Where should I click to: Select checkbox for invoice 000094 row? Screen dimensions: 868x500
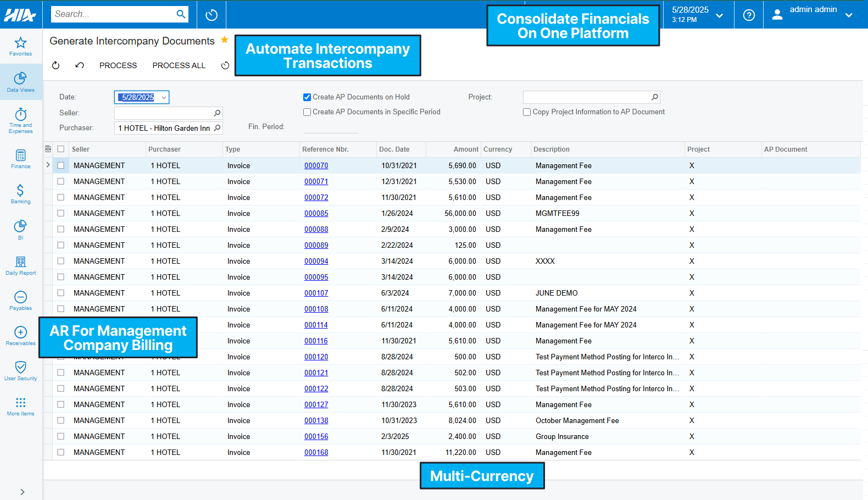point(61,261)
